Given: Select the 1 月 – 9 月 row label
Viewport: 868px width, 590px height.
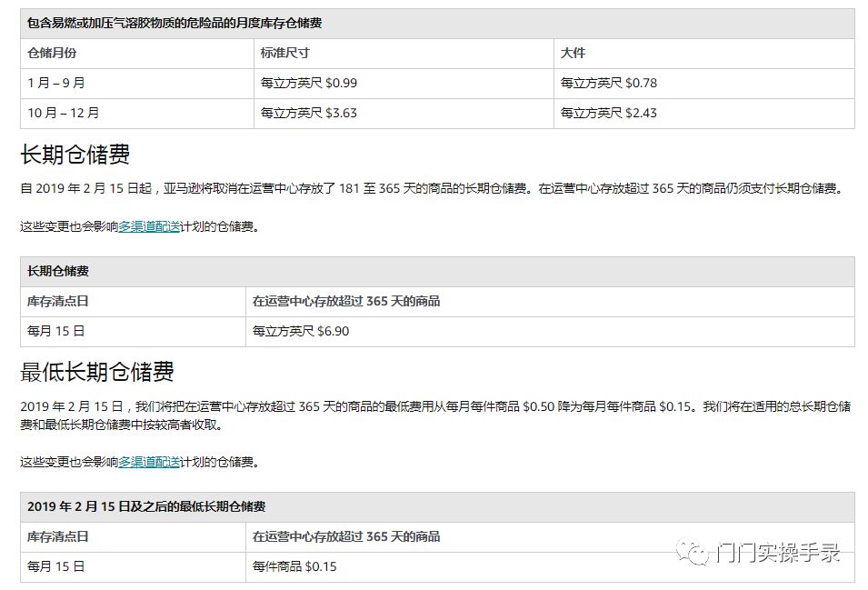Looking at the screenshot, I should tap(56, 83).
